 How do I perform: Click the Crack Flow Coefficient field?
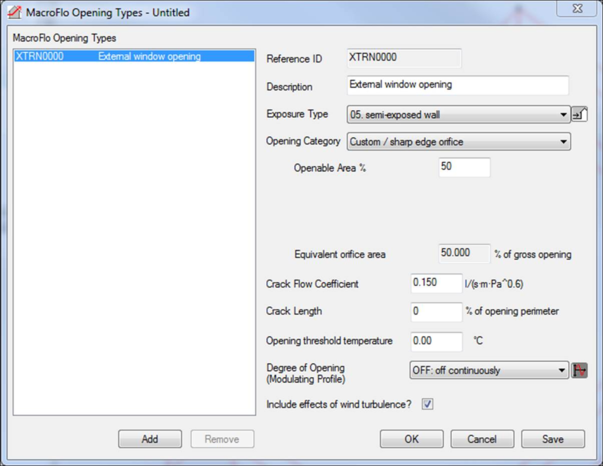[x=436, y=283]
